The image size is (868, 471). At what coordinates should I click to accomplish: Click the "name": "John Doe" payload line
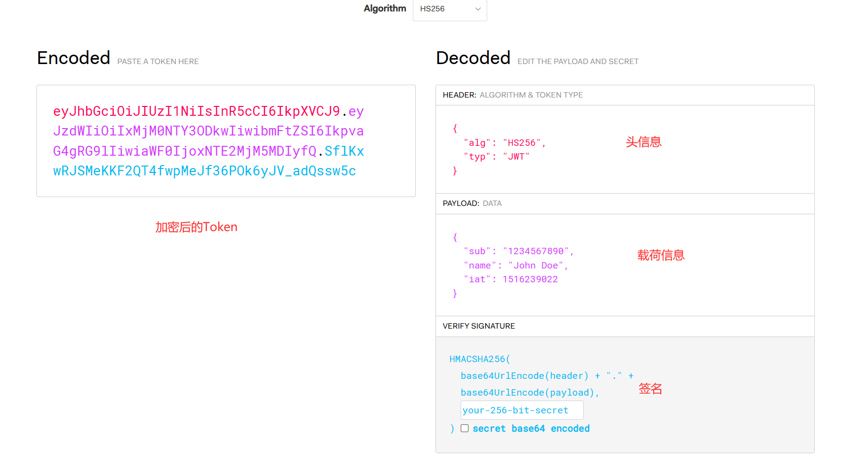(515, 266)
